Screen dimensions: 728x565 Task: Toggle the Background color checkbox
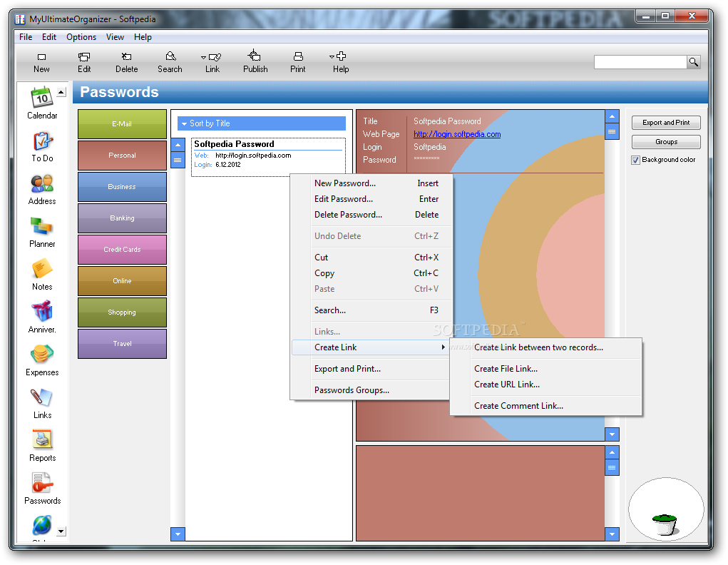(x=635, y=160)
